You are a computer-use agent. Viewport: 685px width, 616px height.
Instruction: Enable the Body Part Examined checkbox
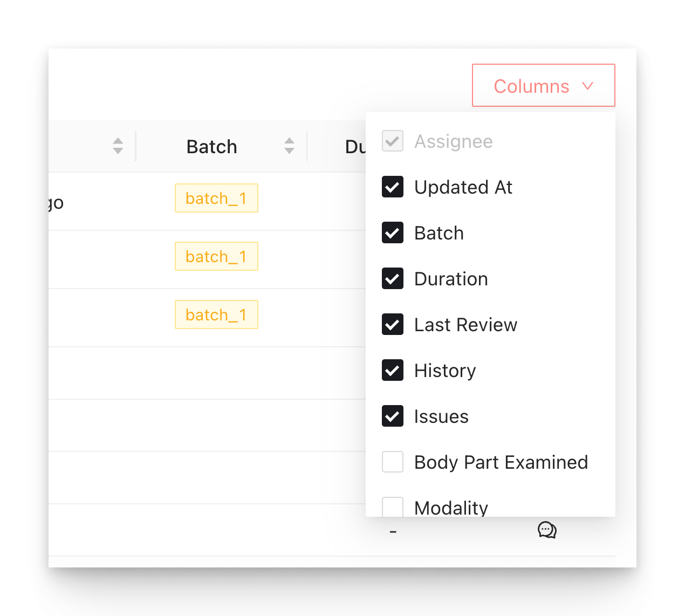click(x=393, y=462)
